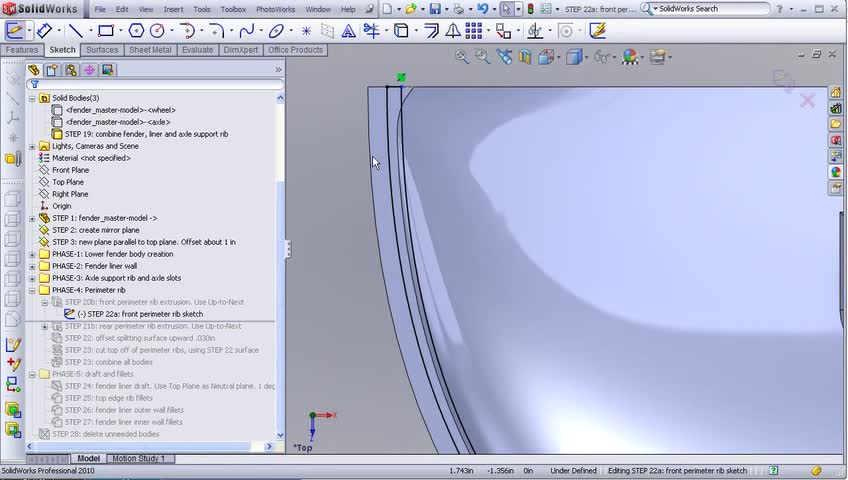The image size is (848, 480).
Task: Select the Spline sketch tool
Action: pos(247,31)
